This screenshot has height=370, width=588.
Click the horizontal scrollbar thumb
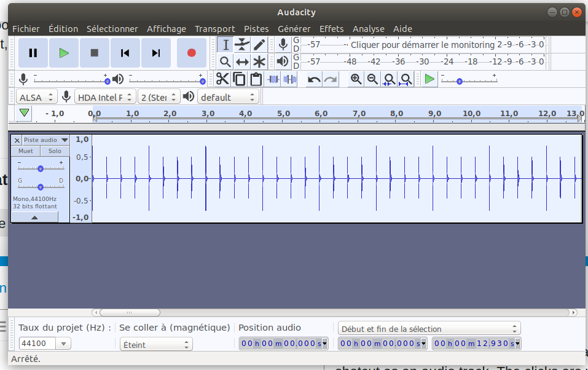pos(130,312)
